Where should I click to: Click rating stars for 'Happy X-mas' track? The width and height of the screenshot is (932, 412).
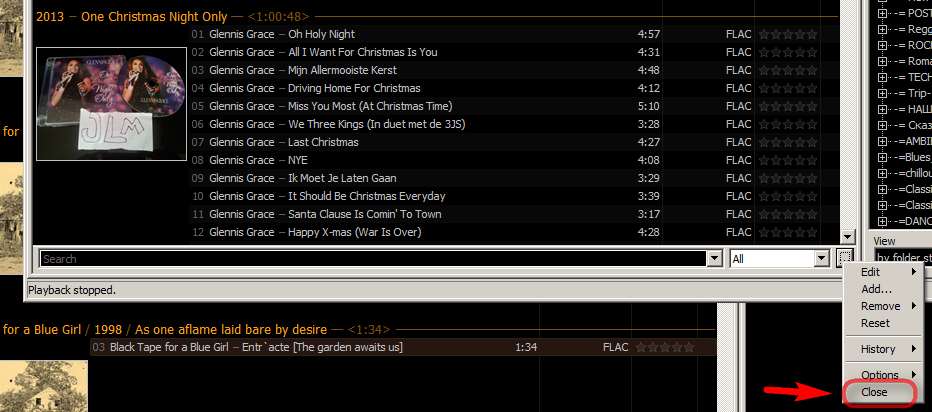pyautogui.click(x=788, y=232)
